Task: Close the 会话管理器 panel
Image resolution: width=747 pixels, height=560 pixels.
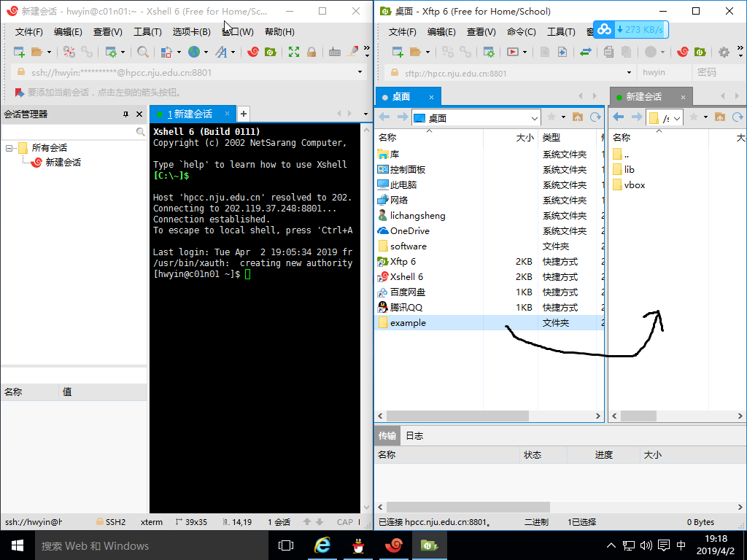Action: point(139,114)
